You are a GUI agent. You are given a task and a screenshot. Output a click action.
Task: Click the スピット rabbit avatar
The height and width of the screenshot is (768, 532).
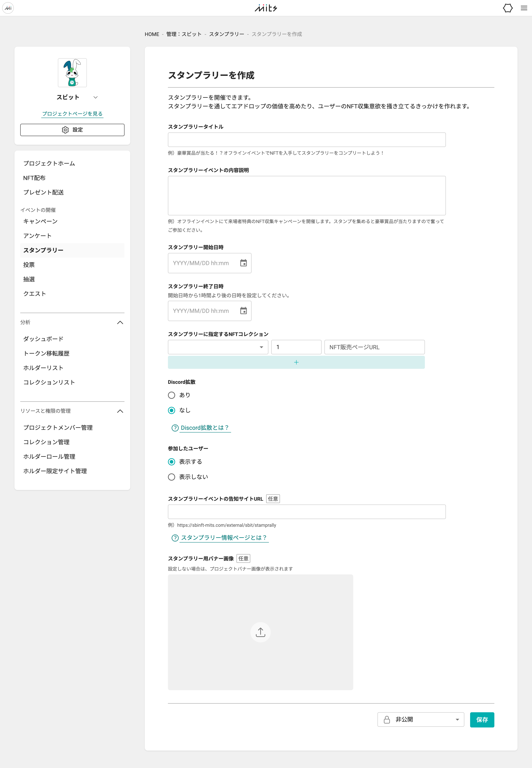(x=72, y=73)
